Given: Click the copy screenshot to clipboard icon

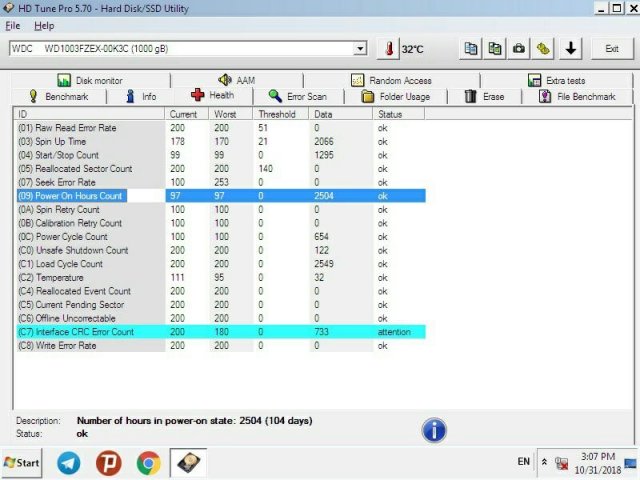Looking at the screenshot, I should tap(495, 49).
